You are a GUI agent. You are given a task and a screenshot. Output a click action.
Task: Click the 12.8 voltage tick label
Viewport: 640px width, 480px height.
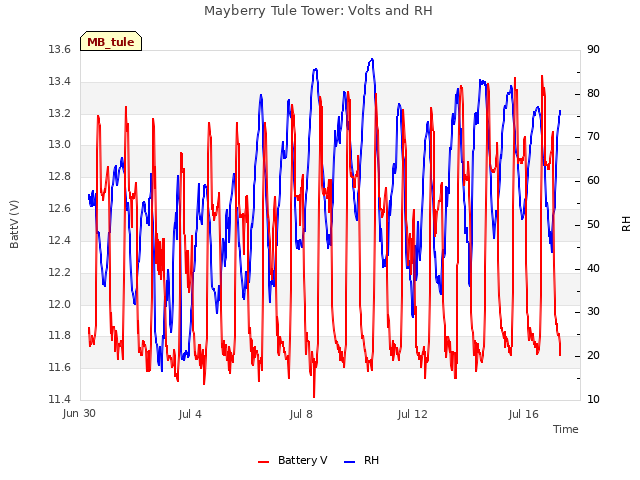click(x=60, y=177)
